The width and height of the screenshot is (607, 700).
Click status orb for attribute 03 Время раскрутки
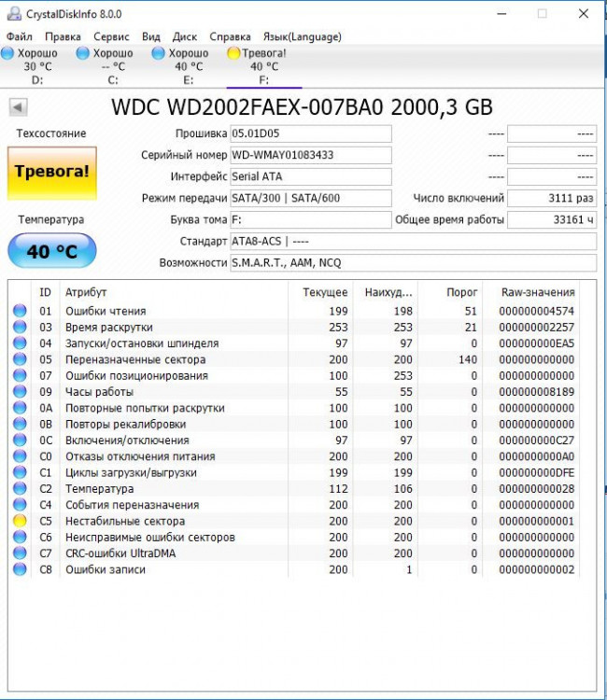[20, 327]
